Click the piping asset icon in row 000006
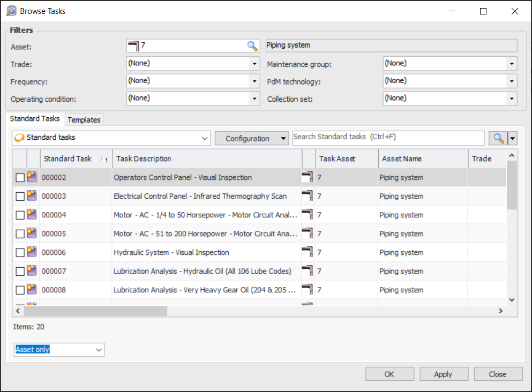 [308, 252]
